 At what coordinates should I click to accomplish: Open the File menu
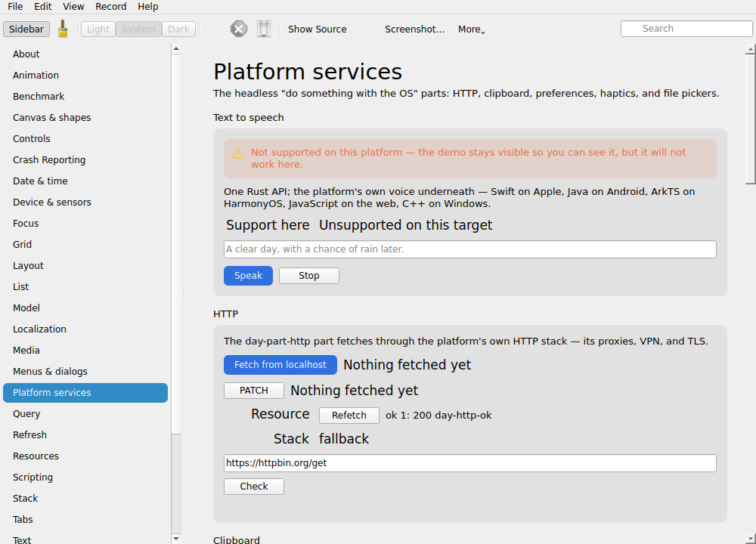pyautogui.click(x=15, y=6)
